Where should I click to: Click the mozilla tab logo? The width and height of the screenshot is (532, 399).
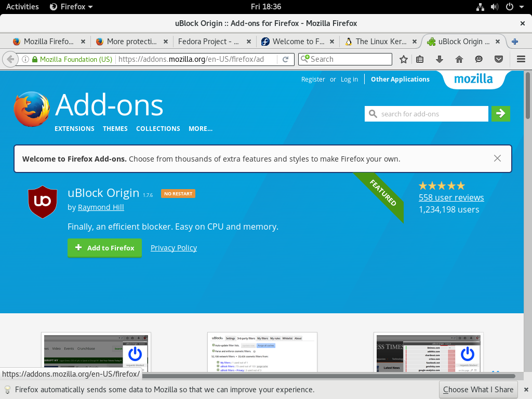coord(474,79)
